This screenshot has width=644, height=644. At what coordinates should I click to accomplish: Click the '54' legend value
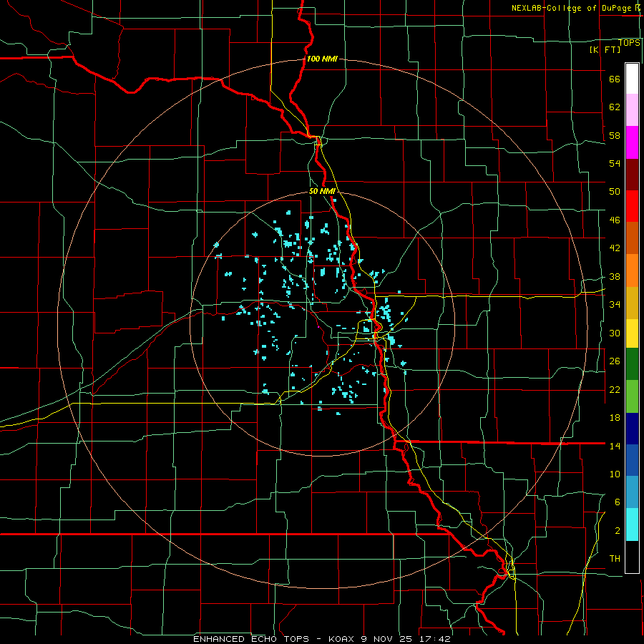pos(615,163)
